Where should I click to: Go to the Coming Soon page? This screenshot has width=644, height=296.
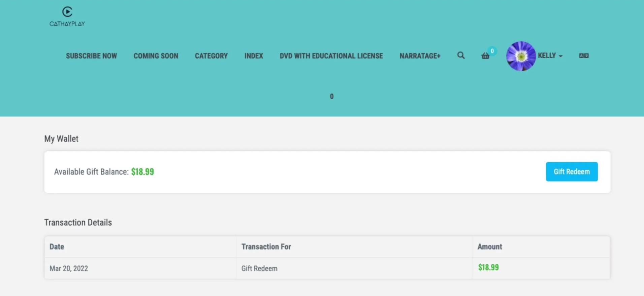click(156, 56)
